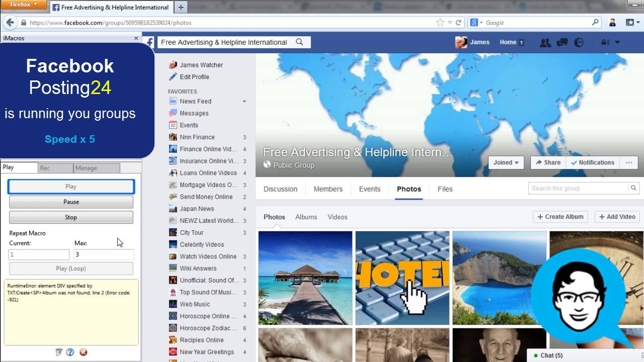Open Horoscope Zodiac group link
Viewport: 644px width, 362px height.
point(207,328)
